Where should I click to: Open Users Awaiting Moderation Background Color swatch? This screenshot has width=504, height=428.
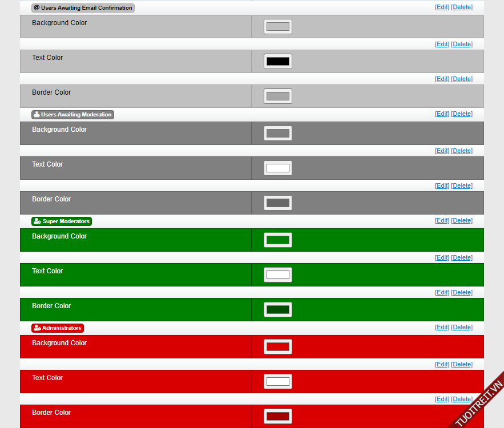(x=278, y=134)
